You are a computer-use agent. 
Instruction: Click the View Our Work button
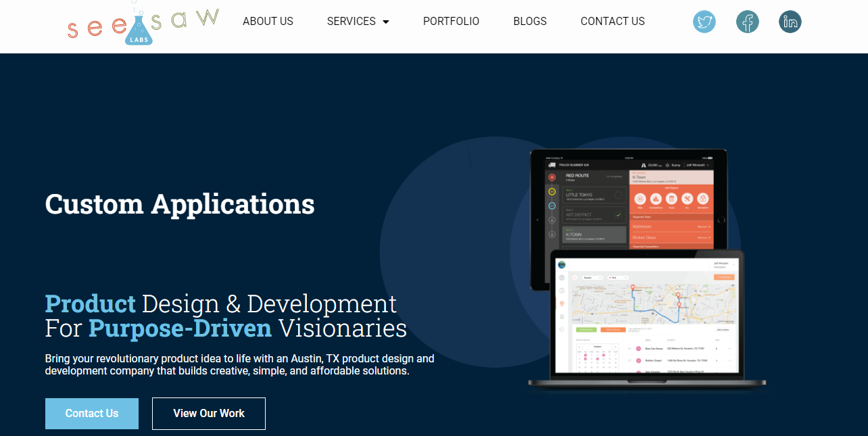[x=209, y=414]
